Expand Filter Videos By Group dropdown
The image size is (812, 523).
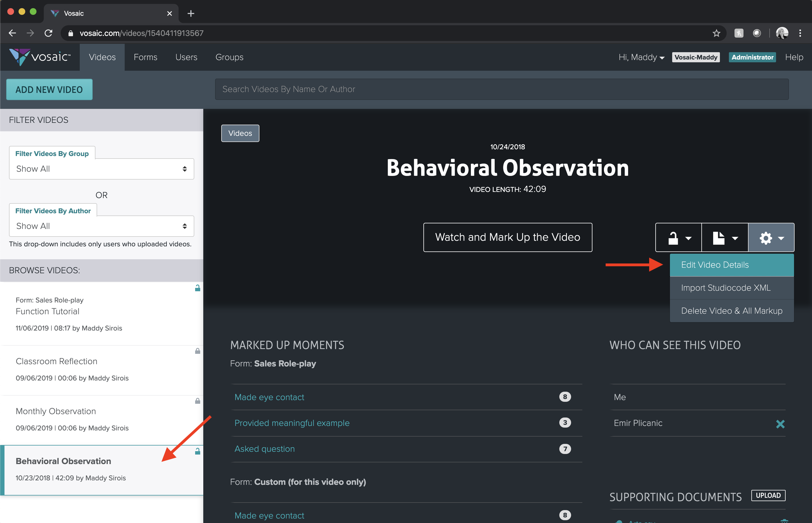tap(101, 169)
